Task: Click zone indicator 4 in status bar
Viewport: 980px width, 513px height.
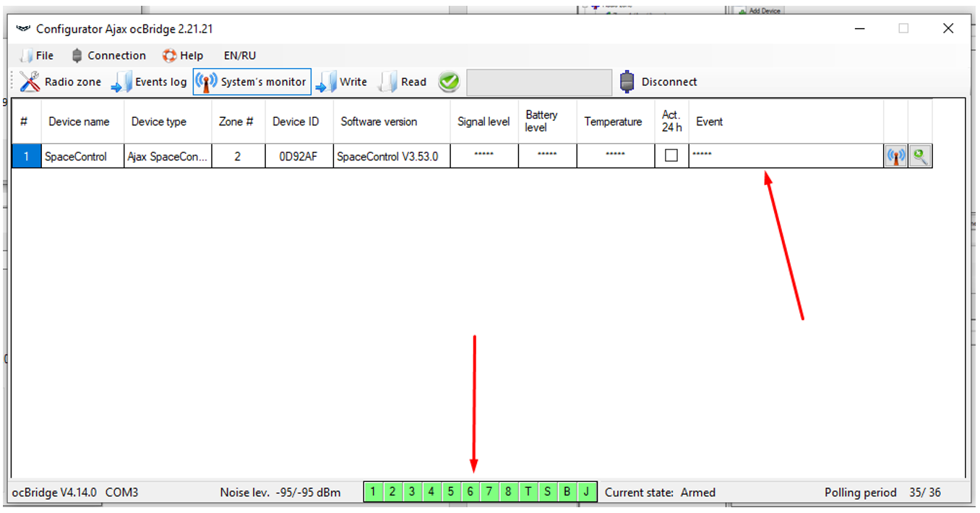Action: point(431,492)
